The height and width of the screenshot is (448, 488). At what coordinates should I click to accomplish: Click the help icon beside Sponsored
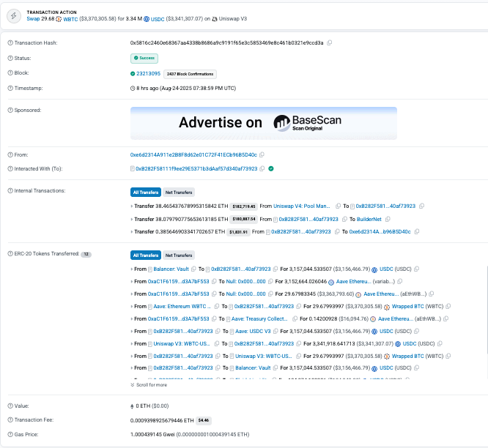(10, 110)
